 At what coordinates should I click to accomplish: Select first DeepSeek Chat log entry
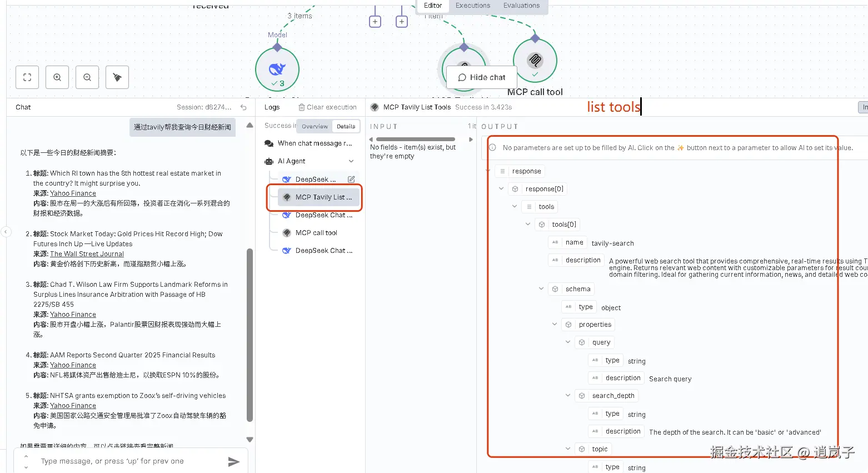[318, 215]
